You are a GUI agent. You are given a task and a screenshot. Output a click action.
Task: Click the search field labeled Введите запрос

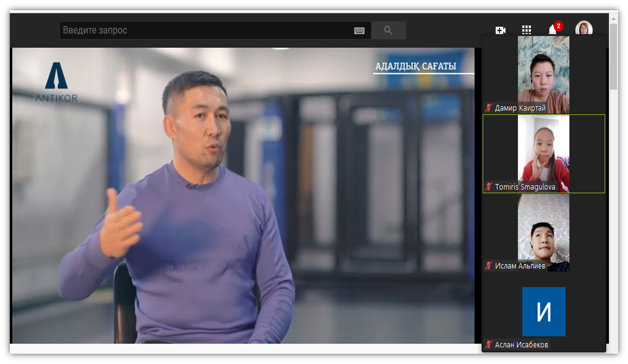coord(206,30)
